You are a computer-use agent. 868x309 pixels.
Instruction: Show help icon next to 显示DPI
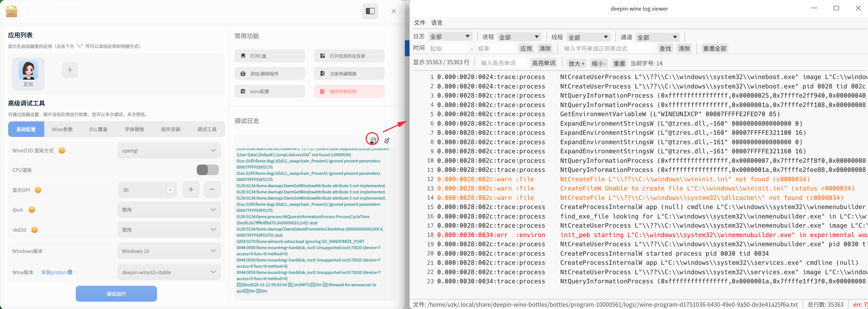click(x=38, y=190)
